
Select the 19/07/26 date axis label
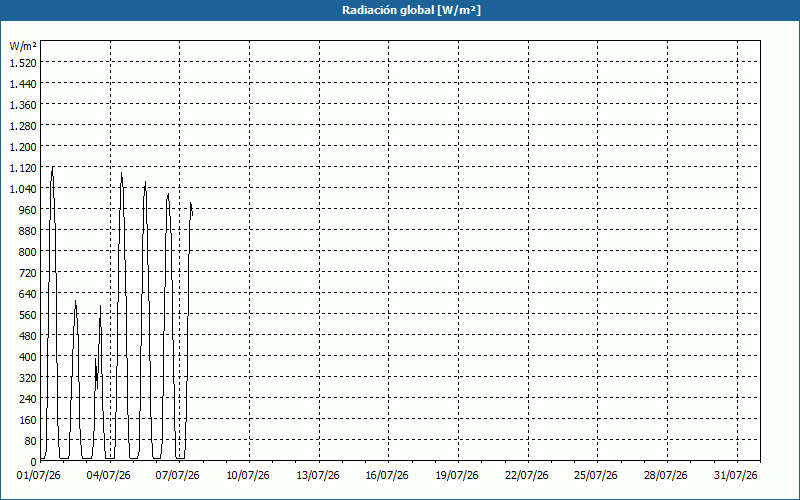coord(457,476)
